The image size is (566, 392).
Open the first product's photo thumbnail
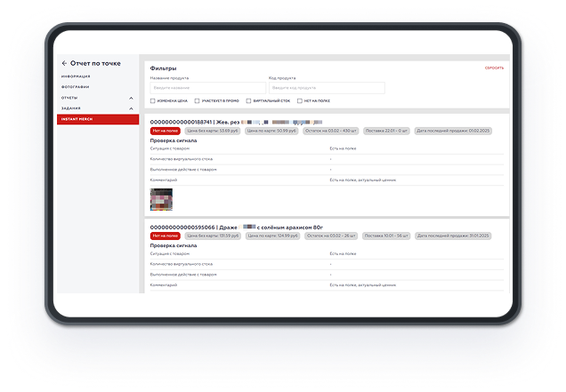161,198
